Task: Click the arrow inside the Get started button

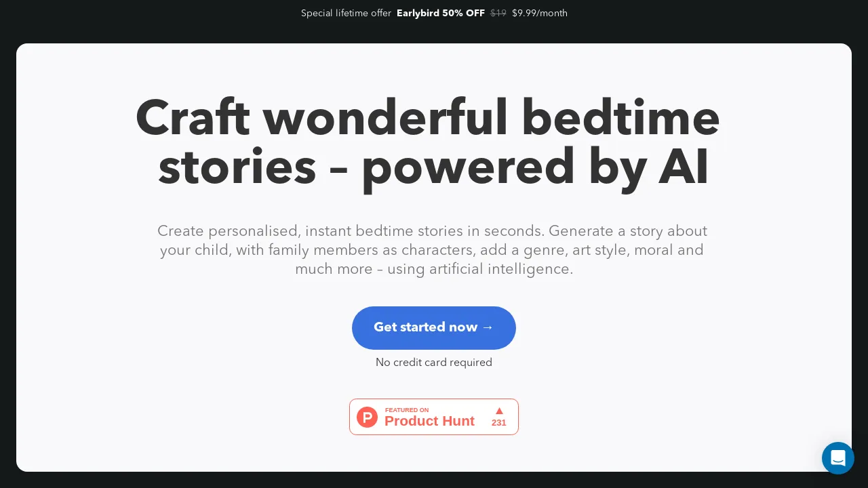Action: 488,327
